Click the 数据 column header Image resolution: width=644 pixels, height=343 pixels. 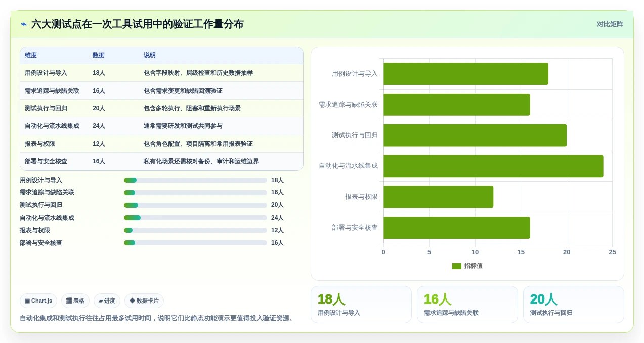pyautogui.click(x=99, y=56)
